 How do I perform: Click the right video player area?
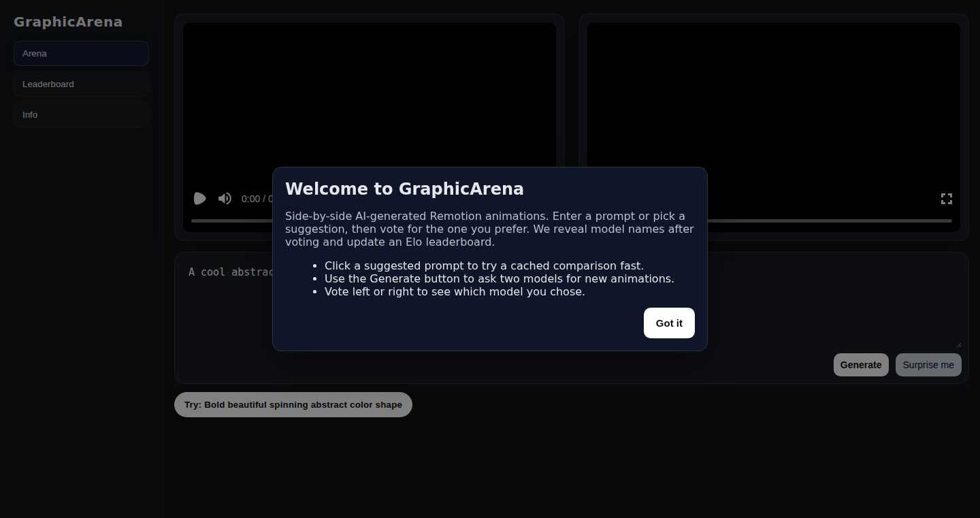click(774, 127)
